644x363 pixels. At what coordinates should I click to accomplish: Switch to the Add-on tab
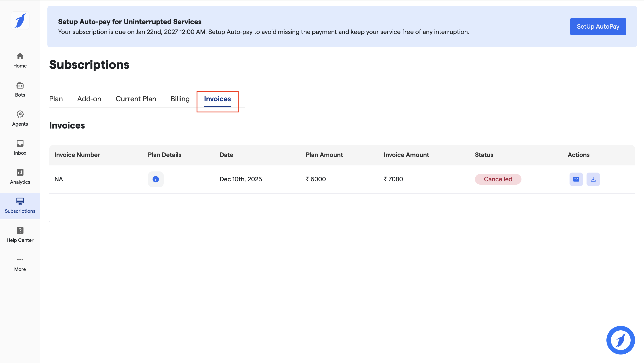click(89, 99)
